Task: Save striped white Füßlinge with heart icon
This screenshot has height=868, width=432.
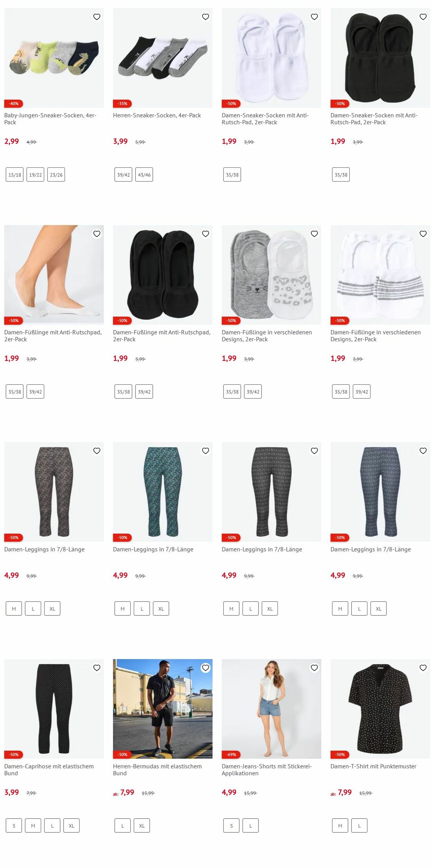Action: tap(423, 234)
